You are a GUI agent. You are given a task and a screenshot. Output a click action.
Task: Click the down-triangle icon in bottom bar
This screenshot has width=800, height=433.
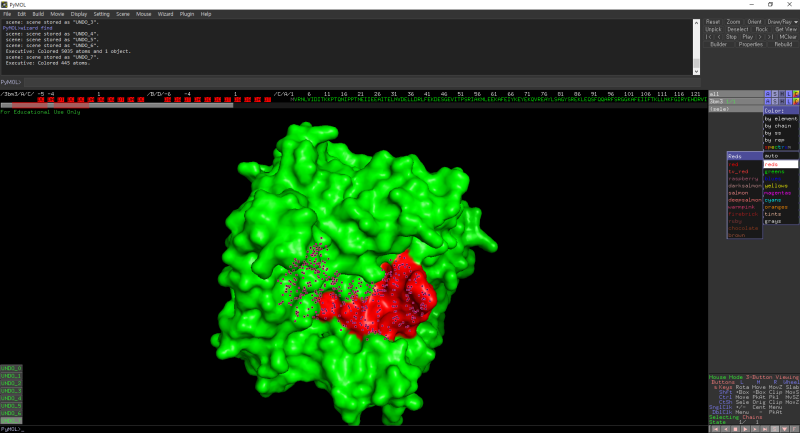pyautogui.click(x=785, y=429)
